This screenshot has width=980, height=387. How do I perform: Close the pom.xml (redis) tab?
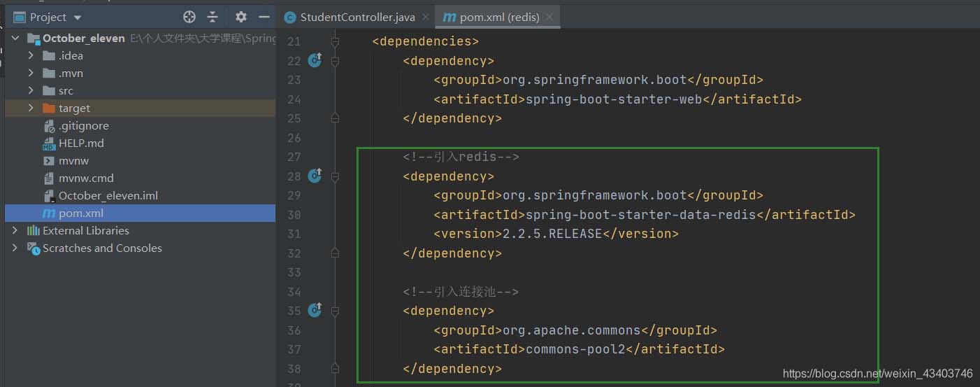[x=550, y=17]
